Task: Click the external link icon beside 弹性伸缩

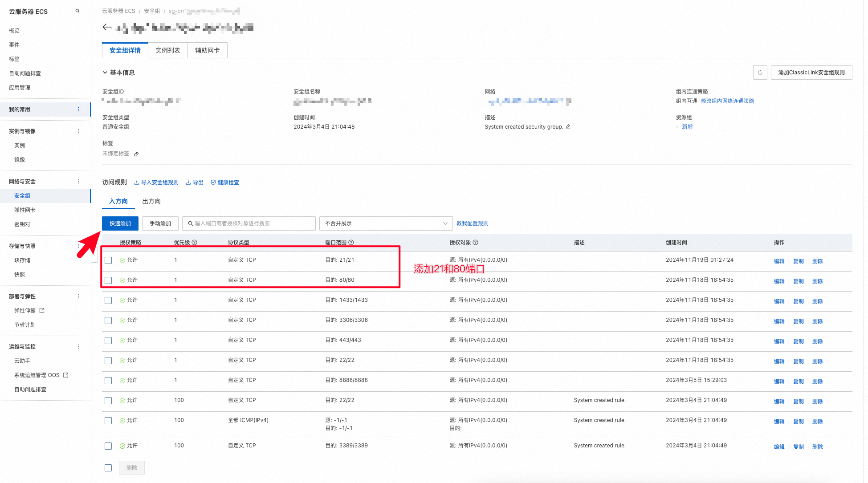Action: click(x=42, y=311)
